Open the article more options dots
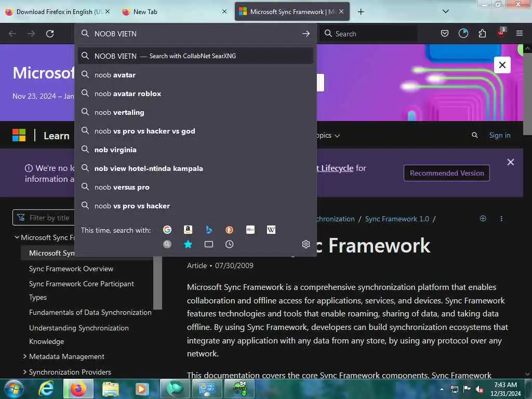The height and width of the screenshot is (399, 532). click(501, 219)
